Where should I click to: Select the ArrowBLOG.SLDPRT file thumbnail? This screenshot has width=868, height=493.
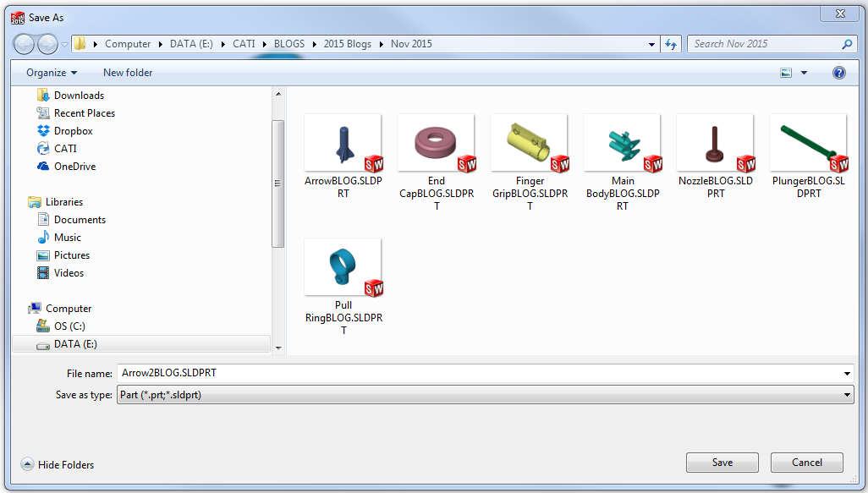tap(343, 144)
